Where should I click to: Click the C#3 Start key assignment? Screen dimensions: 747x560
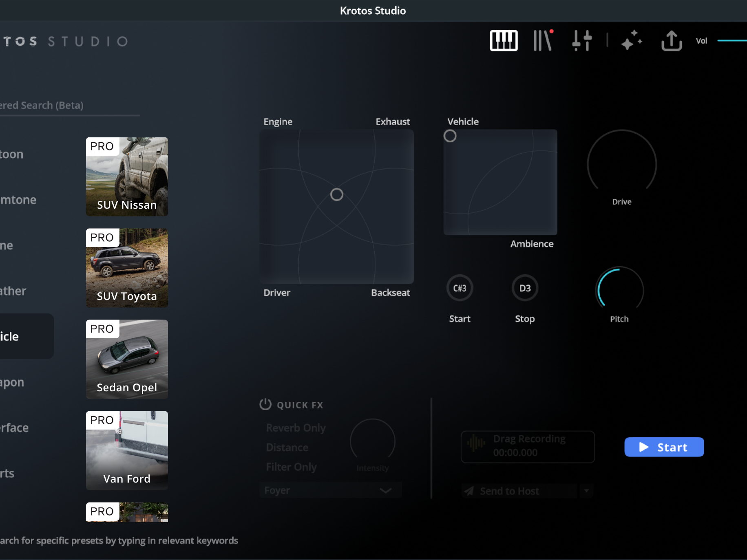pos(460,288)
